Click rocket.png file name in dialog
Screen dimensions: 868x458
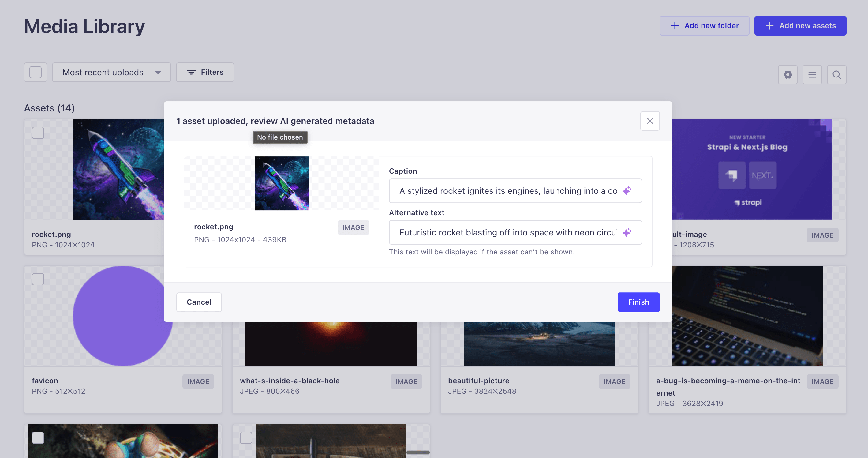(x=213, y=227)
